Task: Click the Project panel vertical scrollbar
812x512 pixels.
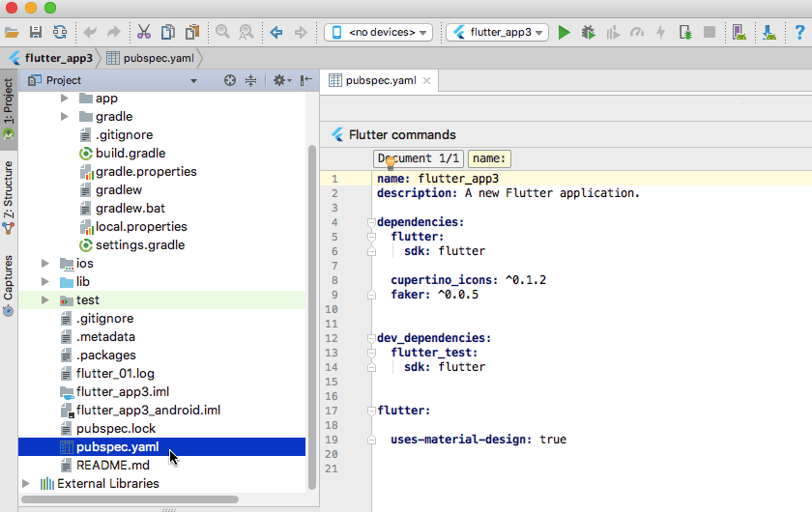Action: [312, 317]
